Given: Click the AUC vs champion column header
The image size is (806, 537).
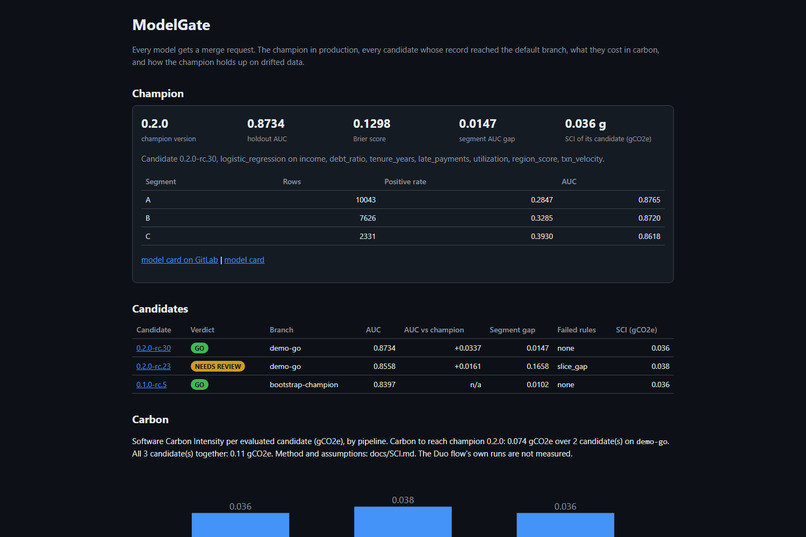Looking at the screenshot, I should click(434, 330).
